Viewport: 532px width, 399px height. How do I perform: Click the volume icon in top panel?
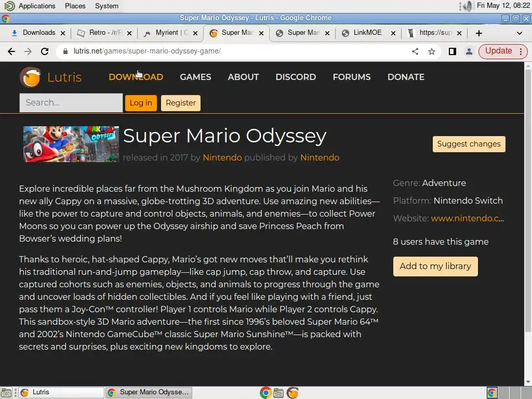pos(468,6)
